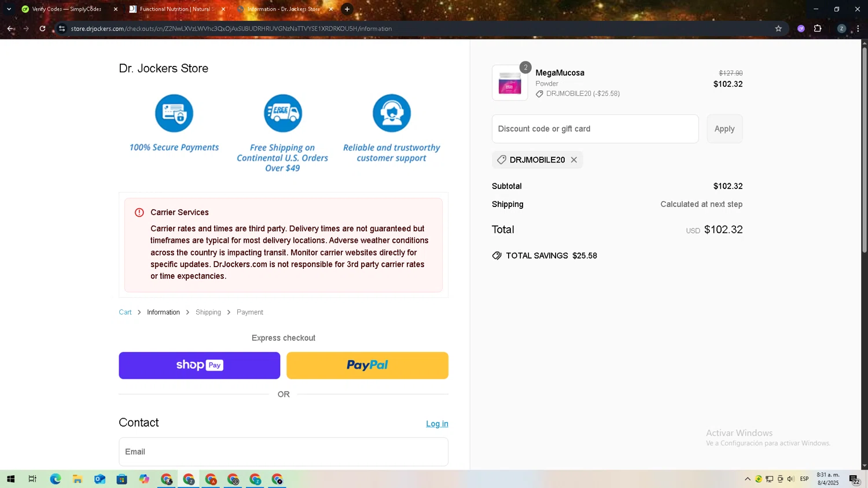Viewport: 868px width, 488px height.
Task: Apply the discount code
Action: click(x=724, y=129)
